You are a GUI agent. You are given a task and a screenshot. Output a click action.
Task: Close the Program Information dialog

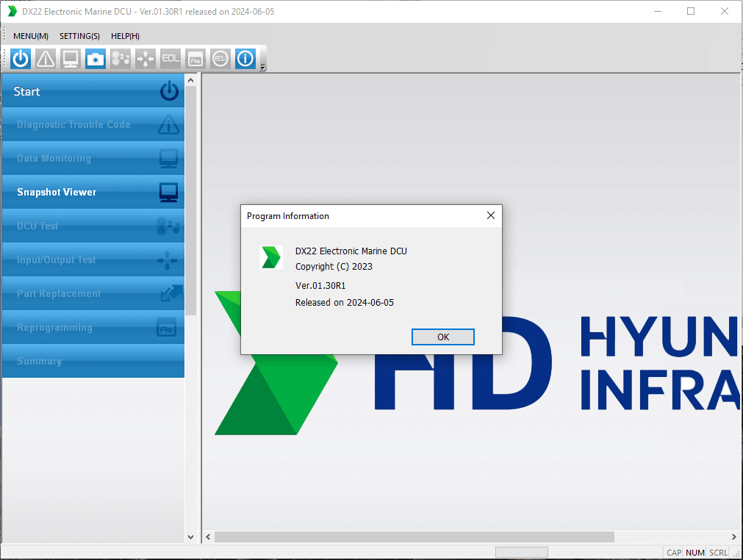490,216
